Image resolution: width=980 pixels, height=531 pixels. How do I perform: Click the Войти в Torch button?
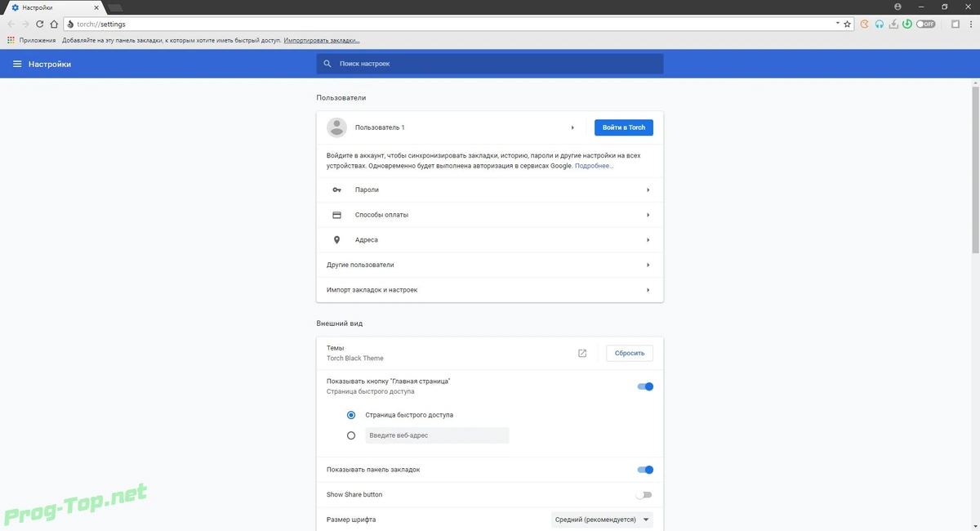click(x=624, y=127)
